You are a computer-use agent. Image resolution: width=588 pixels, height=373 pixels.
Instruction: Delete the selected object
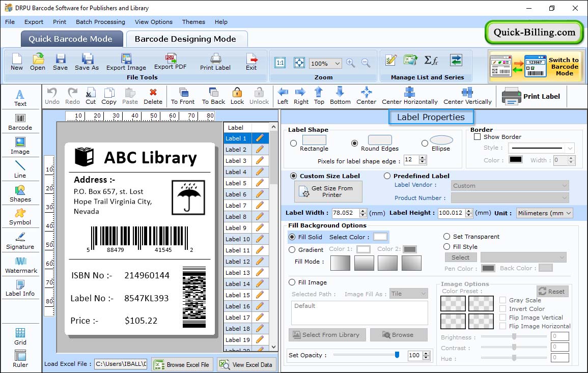[x=153, y=96]
